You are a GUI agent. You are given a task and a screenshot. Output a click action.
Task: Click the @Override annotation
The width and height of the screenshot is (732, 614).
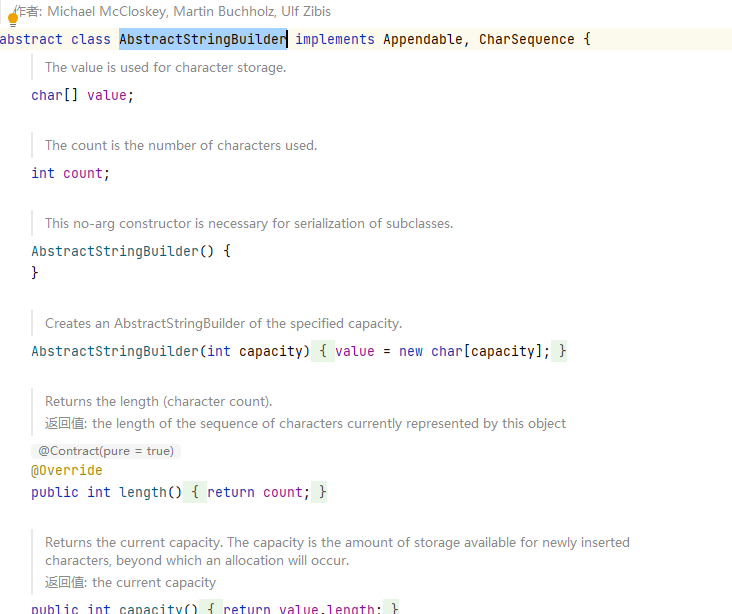(67, 470)
